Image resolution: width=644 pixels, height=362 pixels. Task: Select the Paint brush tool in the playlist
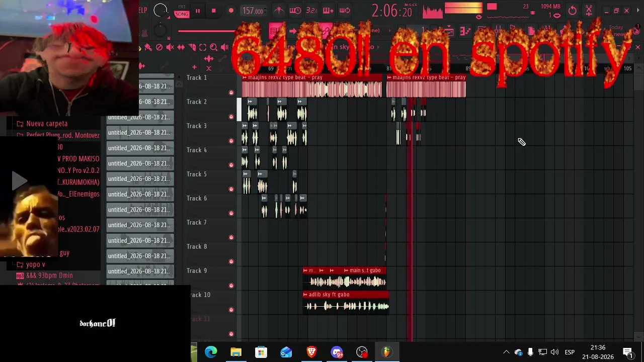148,47
